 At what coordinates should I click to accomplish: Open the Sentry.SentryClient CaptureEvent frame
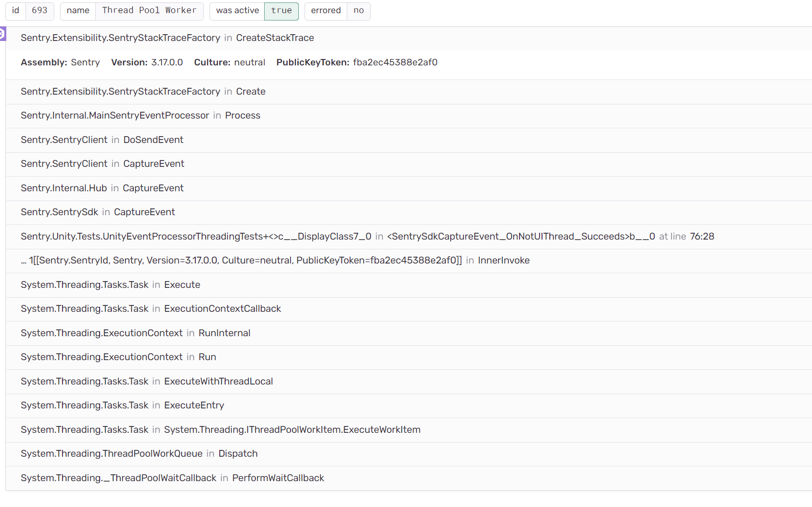pyautogui.click(x=102, y=164)
